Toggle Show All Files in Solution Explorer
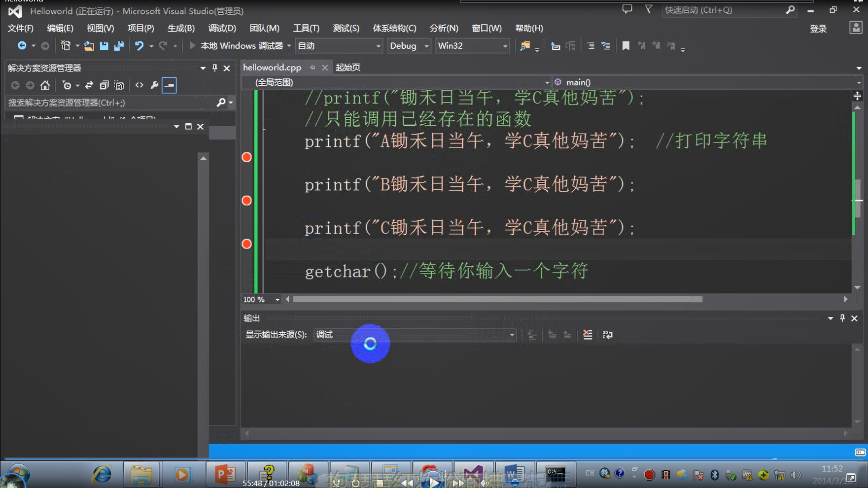 click(119, 85)
